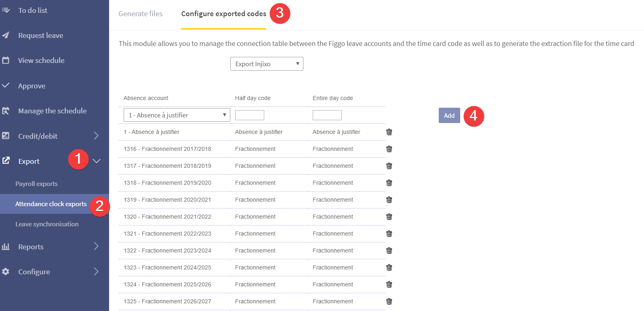Click the 1316 - Fractionnement 2017/2018 cell

[x=167, y=149]
